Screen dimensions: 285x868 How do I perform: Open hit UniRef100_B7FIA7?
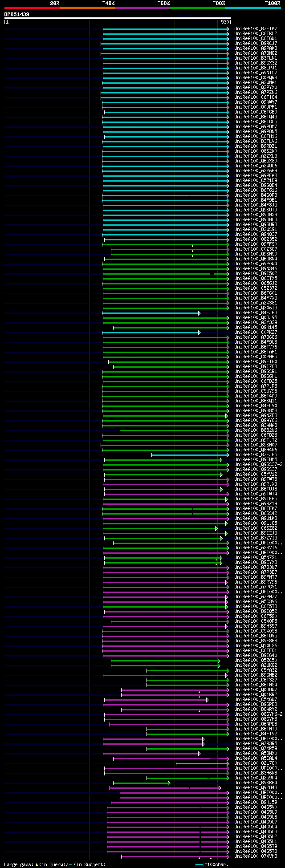point(256,28)
